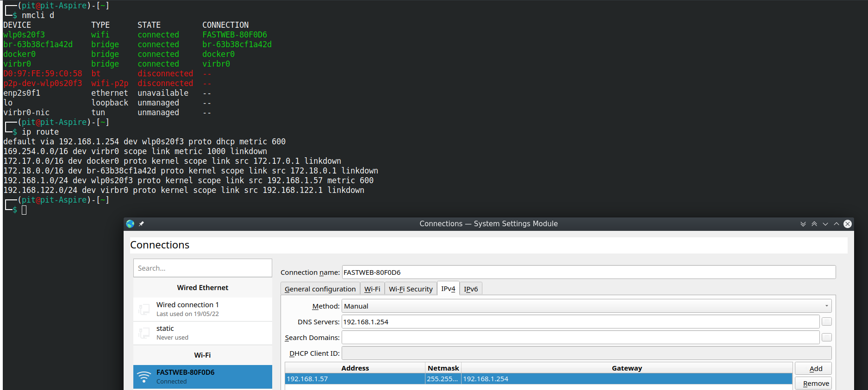
Task: Click the Netmask column header
Action: [443, 368]
